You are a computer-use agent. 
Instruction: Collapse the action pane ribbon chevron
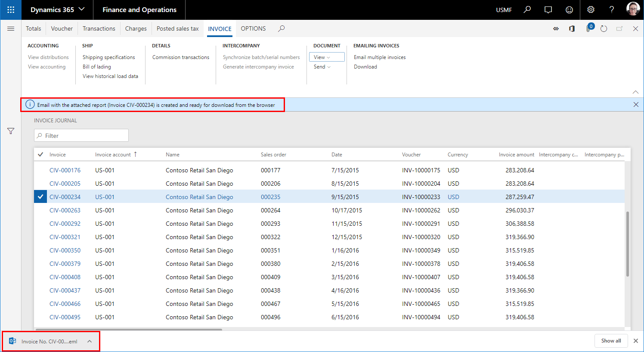tap(635, 92)
